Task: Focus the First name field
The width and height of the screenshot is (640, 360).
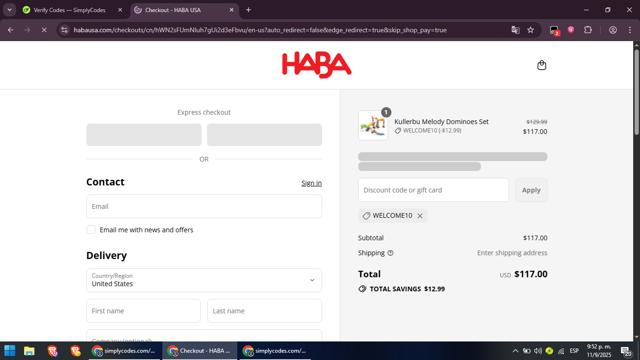Action: (x=143, y=311)
